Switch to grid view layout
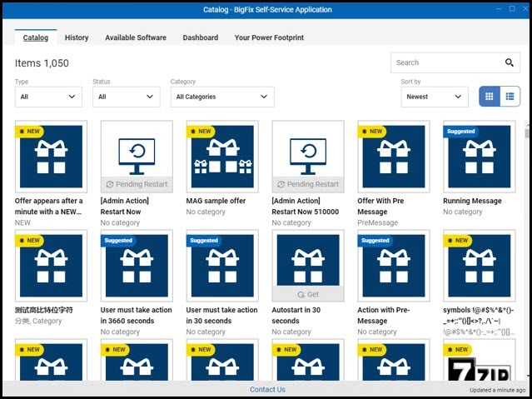532x399 pixels. point(490,97)
